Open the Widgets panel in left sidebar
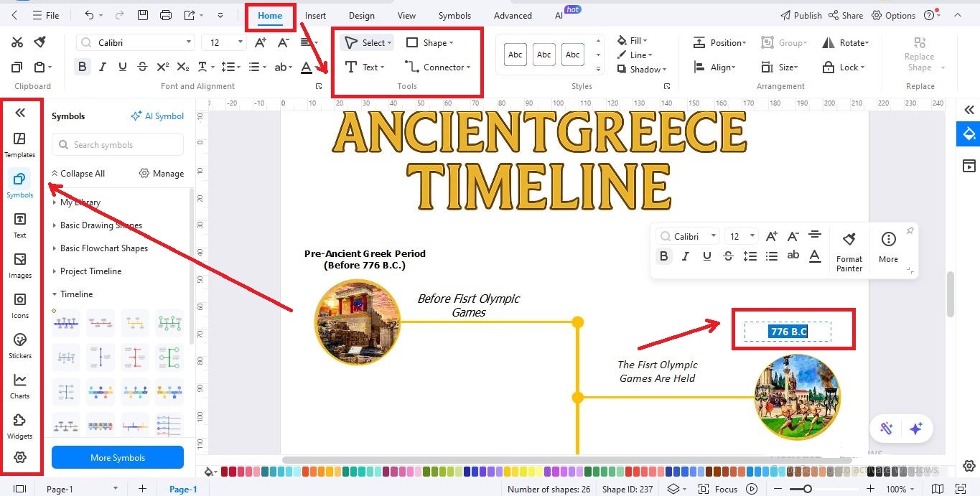This screenshot has height=496, width=980. pyautogui.click(x=20, y=426)
